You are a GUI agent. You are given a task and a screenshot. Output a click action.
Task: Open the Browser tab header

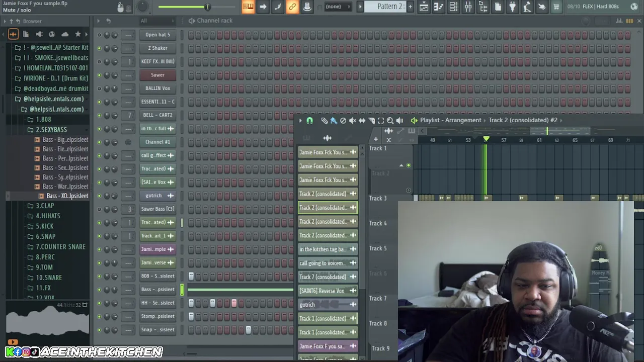pos(32,21)
